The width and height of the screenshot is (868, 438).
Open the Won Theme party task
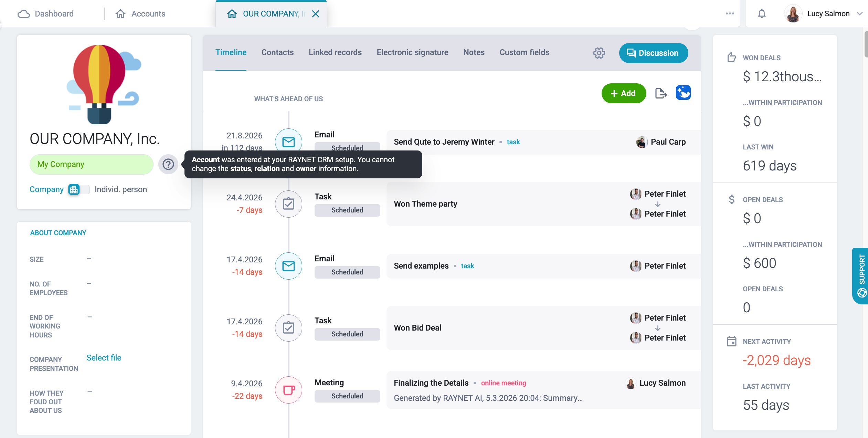(425, 204)
